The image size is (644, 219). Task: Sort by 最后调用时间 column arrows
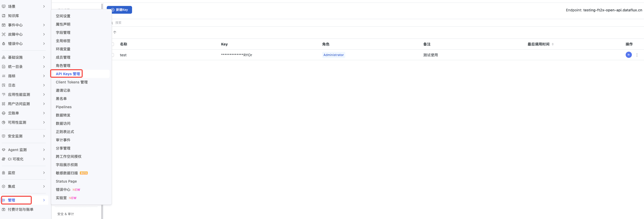tap(553, 44)
